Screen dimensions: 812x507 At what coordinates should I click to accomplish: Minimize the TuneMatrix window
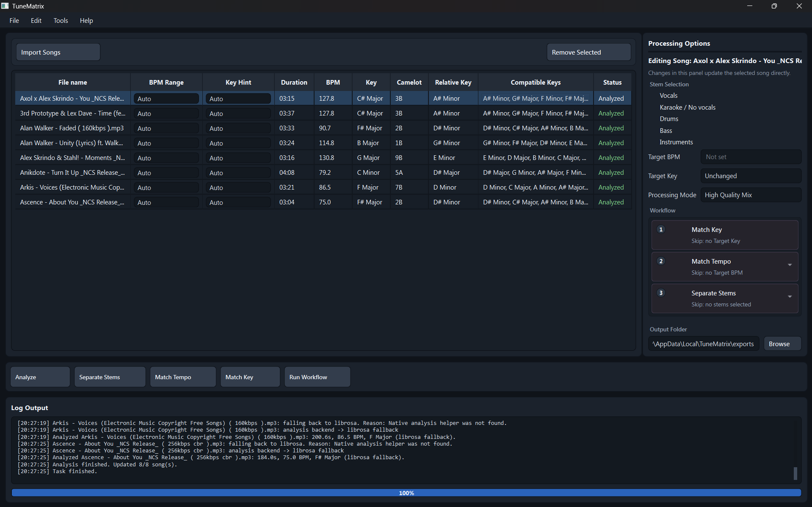click(x=749, y=6)
